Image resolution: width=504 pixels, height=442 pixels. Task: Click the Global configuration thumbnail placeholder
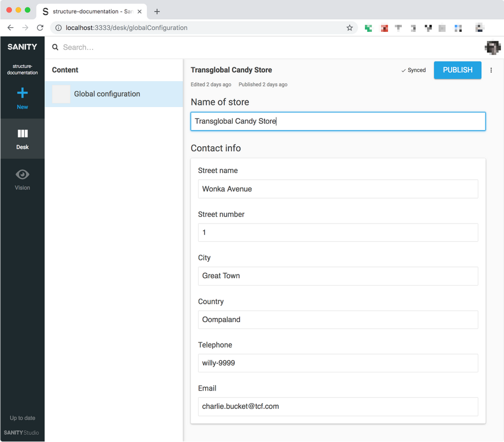point(61,94)
